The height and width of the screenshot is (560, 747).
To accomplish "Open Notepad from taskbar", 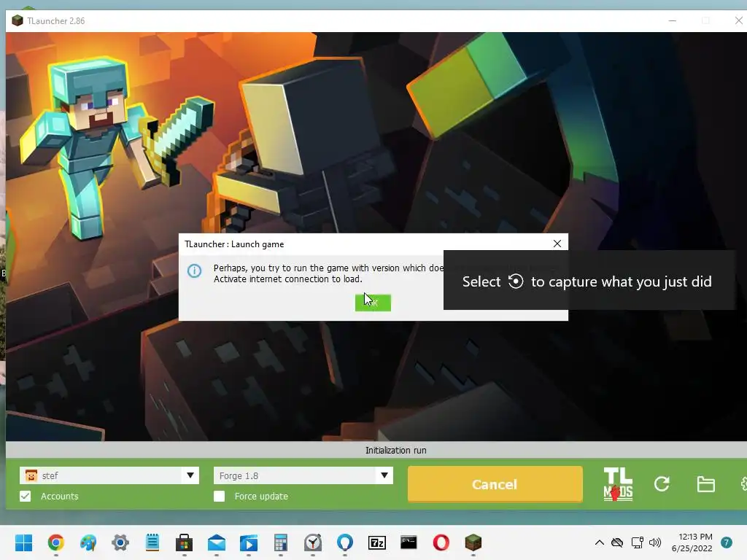I will 152,542.
